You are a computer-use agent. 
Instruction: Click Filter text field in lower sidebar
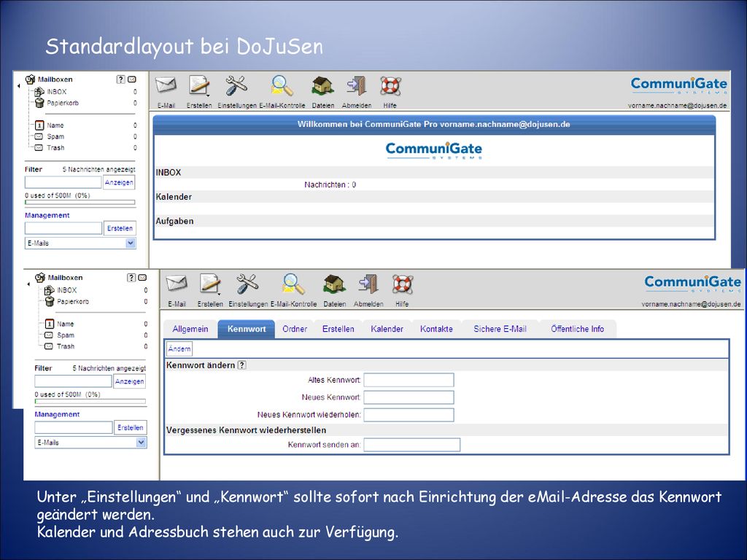pyautogui.click(x=74, y=381)
